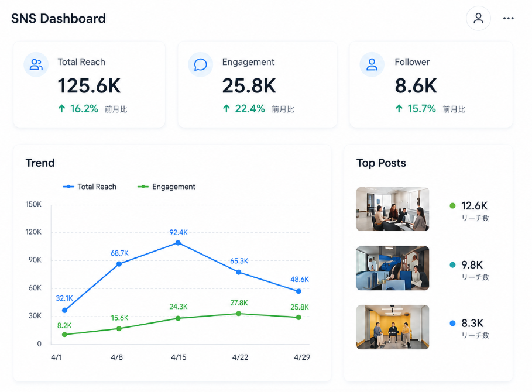Click the Engagement speech bubble icon

pos(201,64)
